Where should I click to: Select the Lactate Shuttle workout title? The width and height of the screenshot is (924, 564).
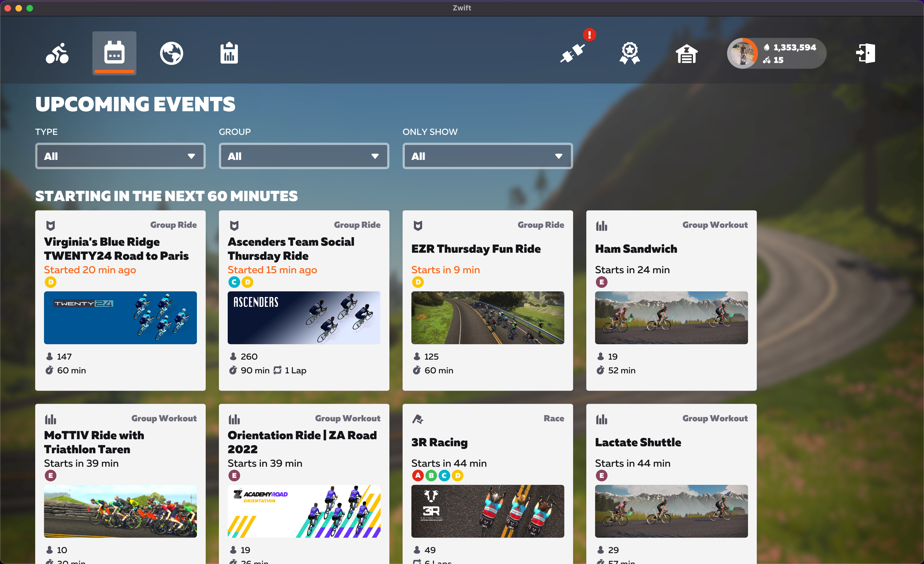tap(638, 442)
